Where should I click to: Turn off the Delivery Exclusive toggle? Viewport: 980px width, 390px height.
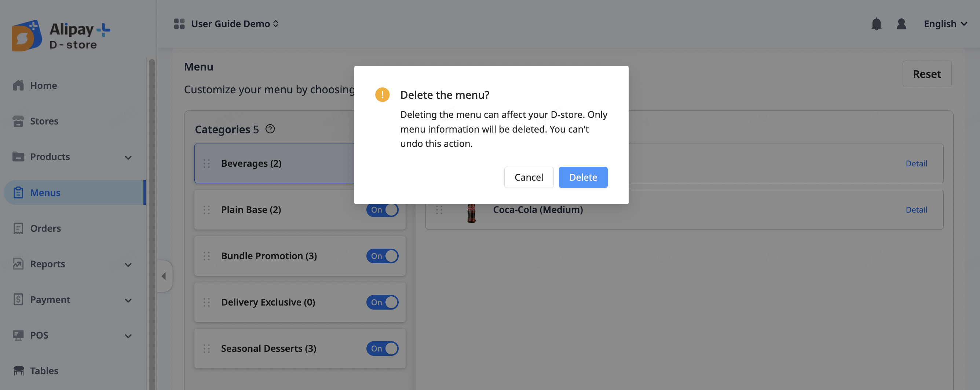coord(382,302)
